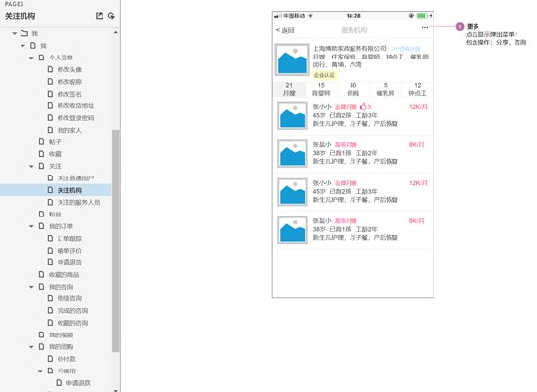
Task: Click the 返回 back button in mockup
Action: (285, 30)
